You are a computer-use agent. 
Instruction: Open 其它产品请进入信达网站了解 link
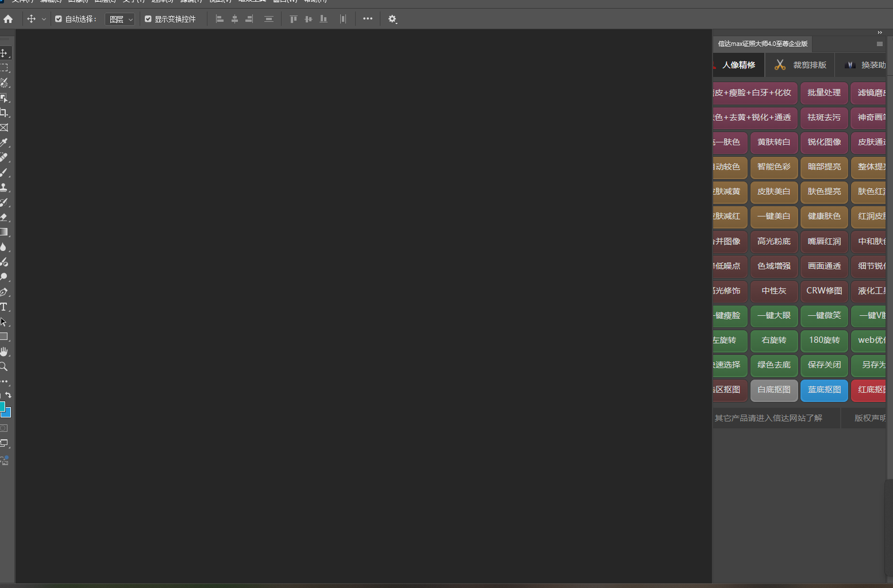768,418
